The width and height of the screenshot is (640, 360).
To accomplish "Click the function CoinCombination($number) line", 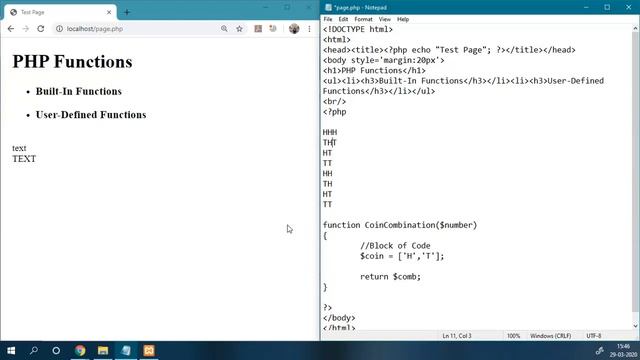I will click(x=400, y=225).
